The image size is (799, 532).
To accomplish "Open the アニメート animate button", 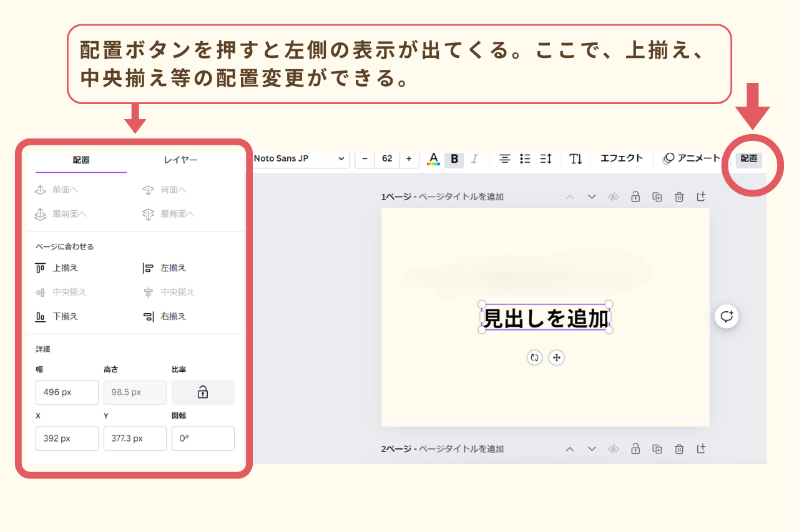I will point(692,158).
